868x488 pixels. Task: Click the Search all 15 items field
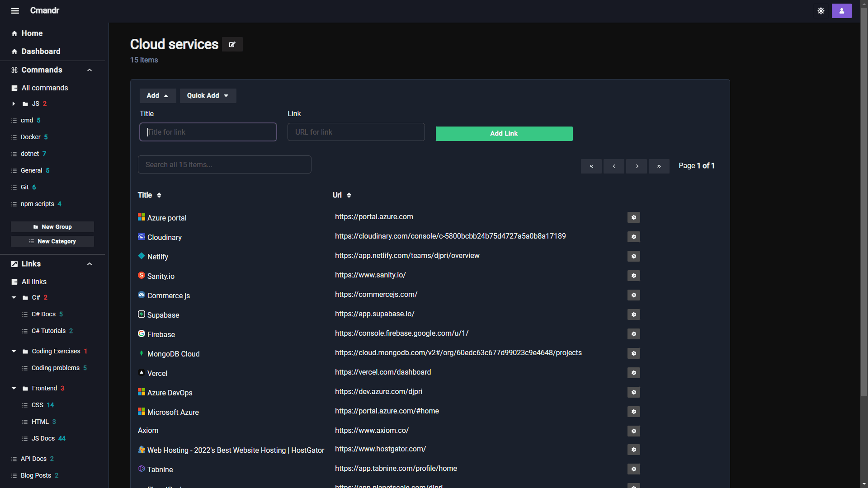pyautogui.click(x=224, y=165)
